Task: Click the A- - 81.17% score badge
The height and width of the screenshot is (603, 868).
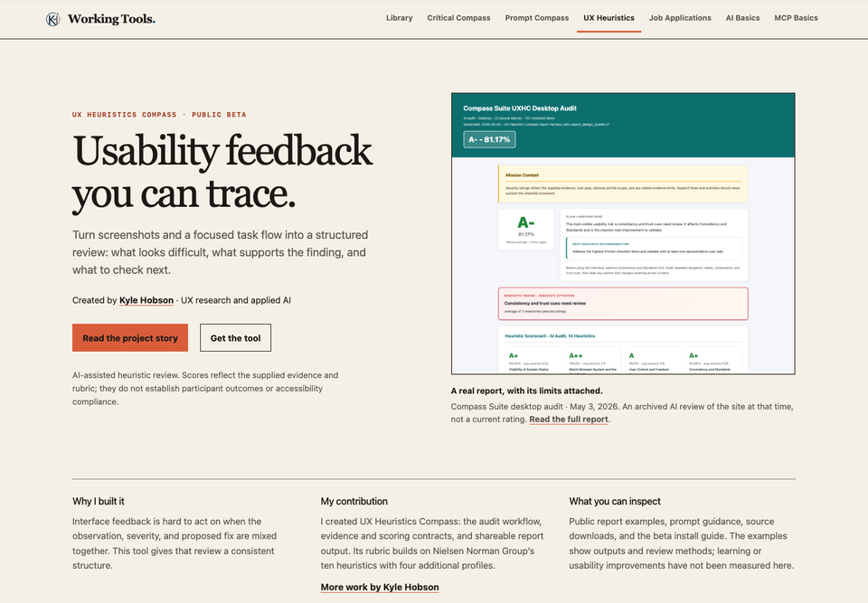Action: click(489, 139)
